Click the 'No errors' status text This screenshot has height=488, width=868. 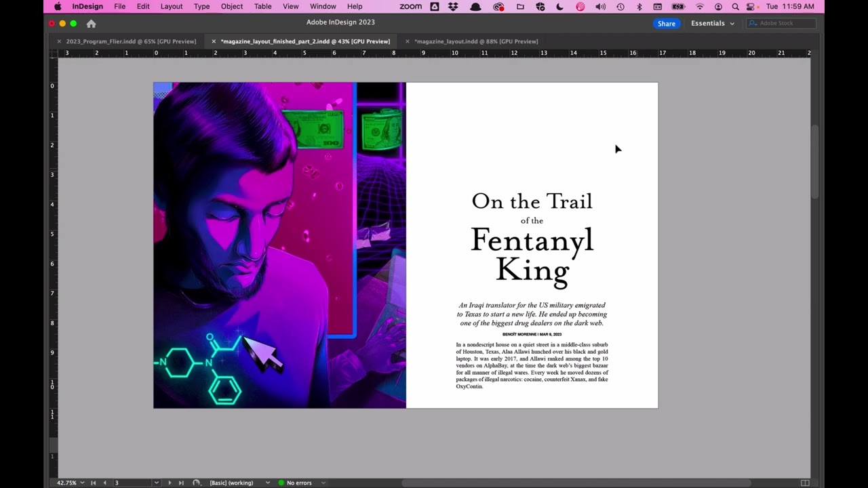click(299, 483)
